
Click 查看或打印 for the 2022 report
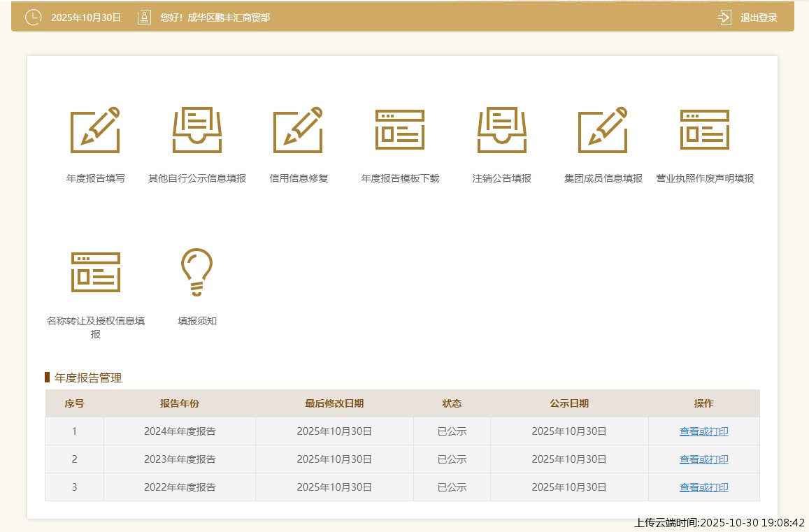point(703,487)
